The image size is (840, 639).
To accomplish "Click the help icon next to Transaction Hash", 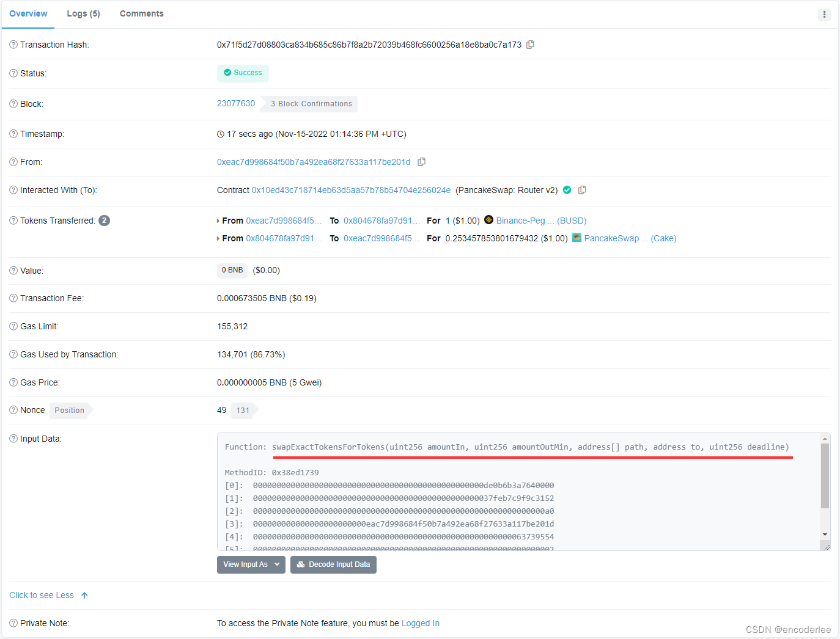I will (13, 45).
